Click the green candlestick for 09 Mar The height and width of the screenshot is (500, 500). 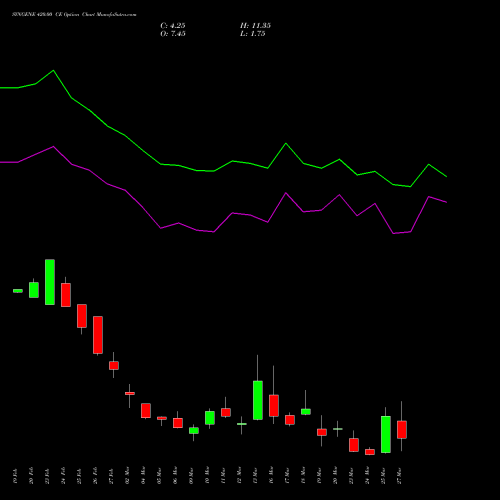click(x=194, y=430)
